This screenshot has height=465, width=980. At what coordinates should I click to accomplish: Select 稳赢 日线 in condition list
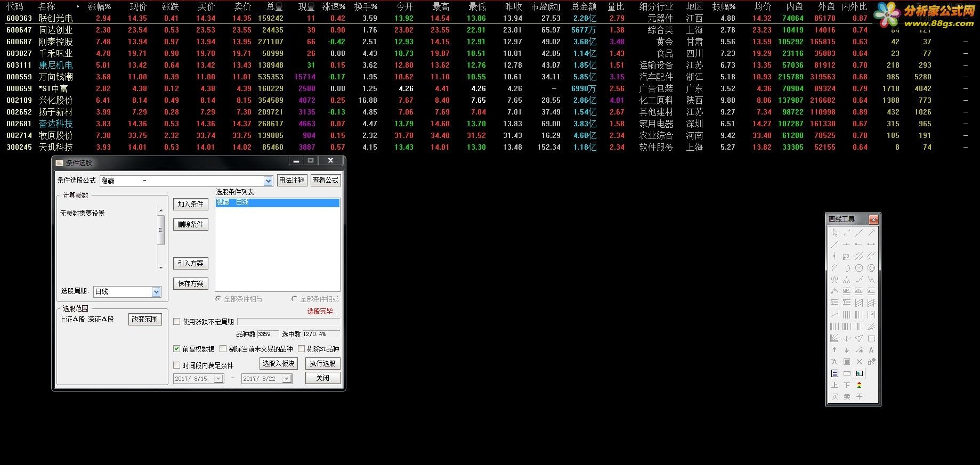click(277, 202)
